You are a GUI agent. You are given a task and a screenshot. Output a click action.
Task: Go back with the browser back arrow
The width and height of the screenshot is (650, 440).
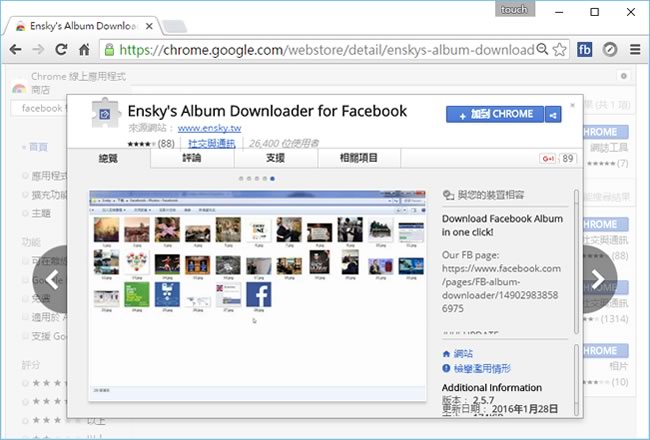(x=15, y=50)
